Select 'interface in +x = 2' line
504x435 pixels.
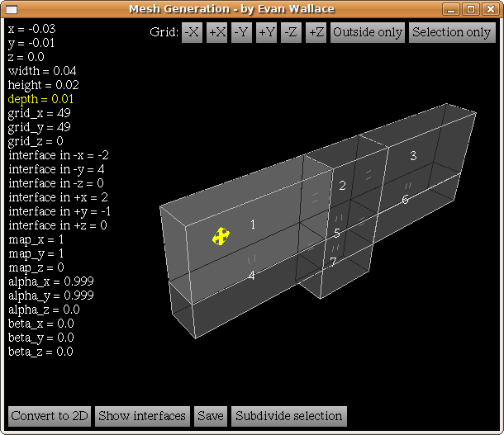click(x=58, y=197)
